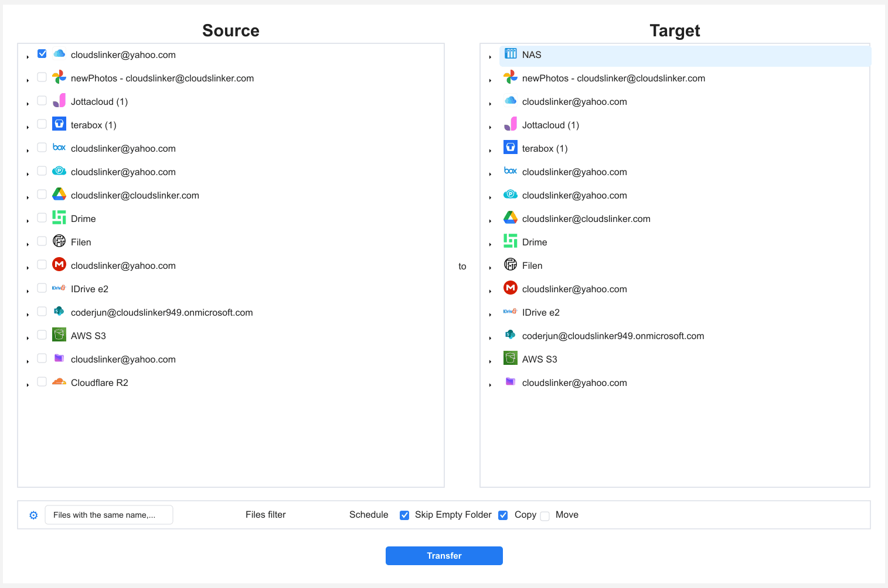The width and height of the screenshot is (888, 588).
Task: Click AWS S3 icon in Target list
Action: click(x=511, y=358)
